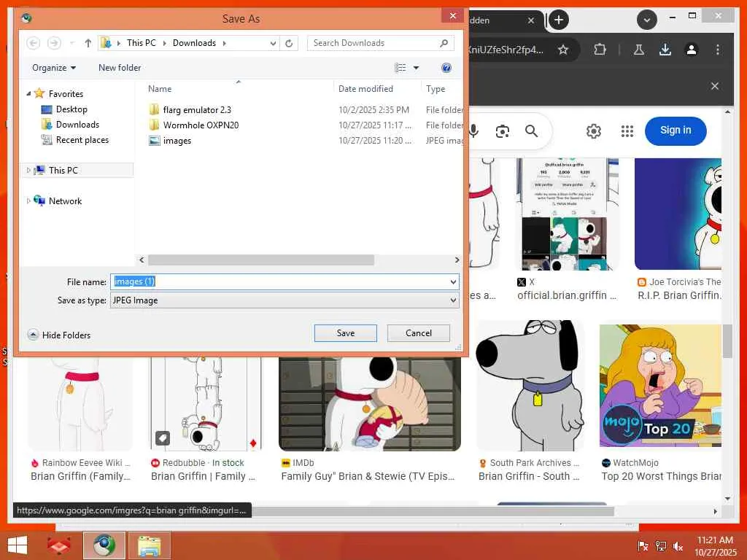The image size is (747, 560).
Task: Click the Save button
Action: [x=345, y=332]
